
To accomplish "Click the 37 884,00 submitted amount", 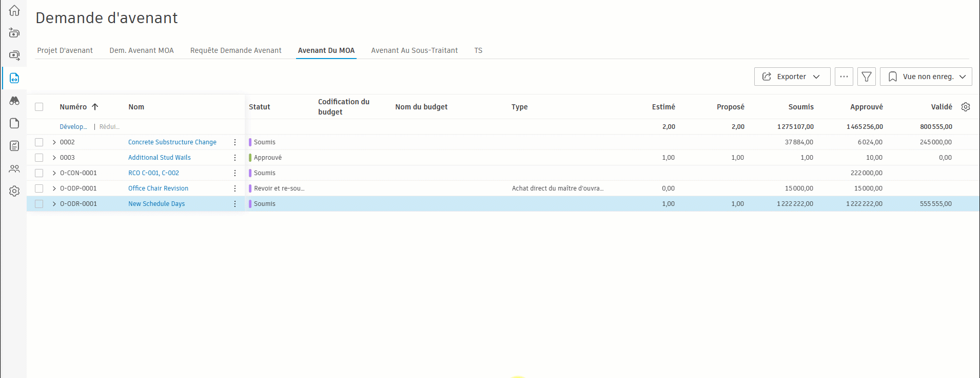I will [799, 142].
